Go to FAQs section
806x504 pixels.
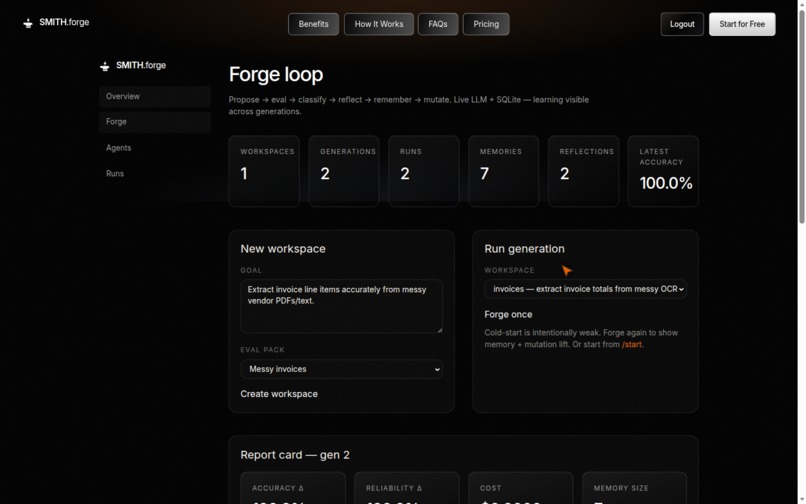coord(438,24)
